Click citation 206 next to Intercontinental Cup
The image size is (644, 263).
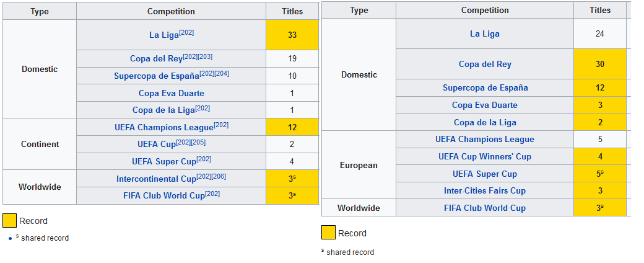pyautogui.click(x=219, y=177)
